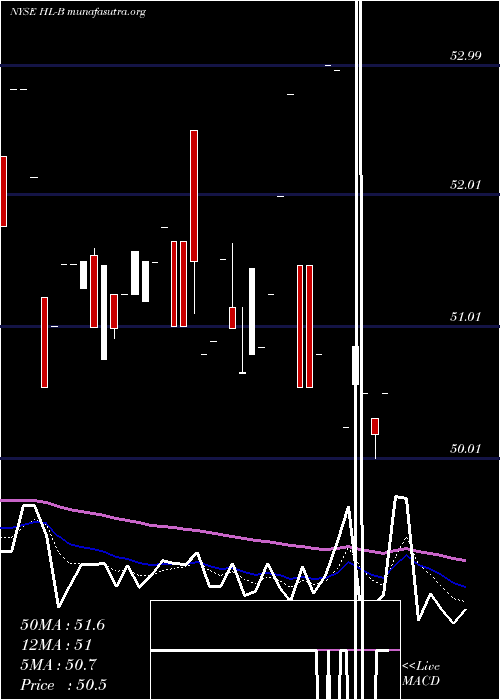This screenshot has height=700, width=500.
Task: Click the 12MA : 51 reading
Action: 56,645
